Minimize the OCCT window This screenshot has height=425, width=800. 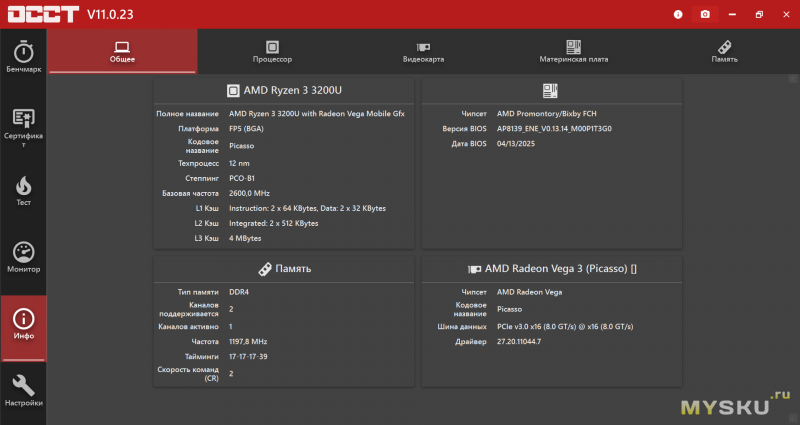[732, 14]
